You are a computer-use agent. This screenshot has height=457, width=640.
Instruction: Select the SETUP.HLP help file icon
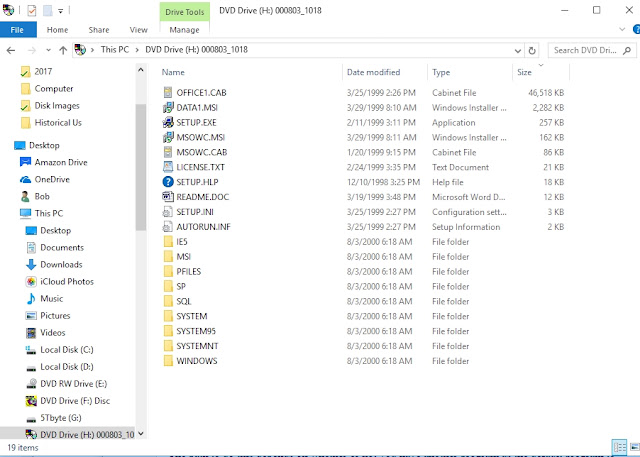pos(168,182)
